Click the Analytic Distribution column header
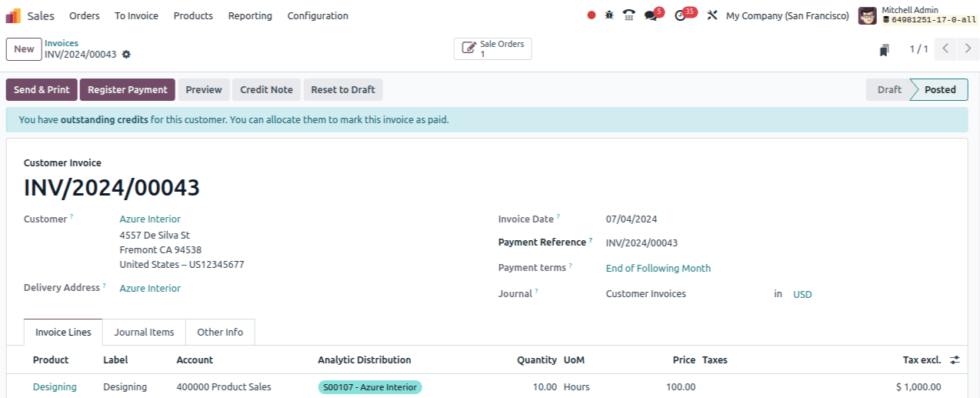980x398 pixels. pyautogui.click(x=365, y=360)
